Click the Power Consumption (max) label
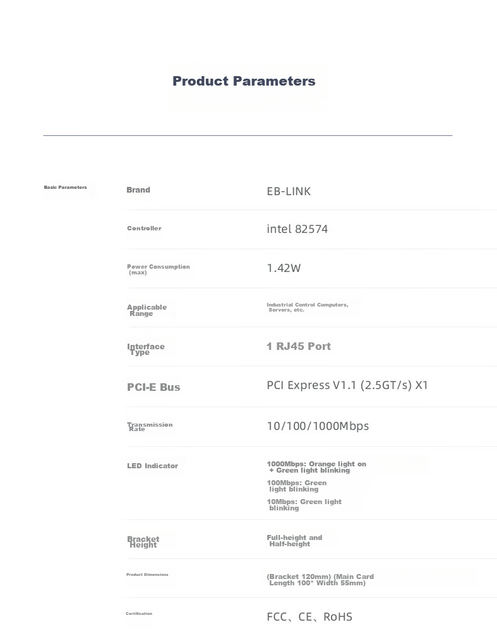This screenshot has width=497, height=630. 158,269
